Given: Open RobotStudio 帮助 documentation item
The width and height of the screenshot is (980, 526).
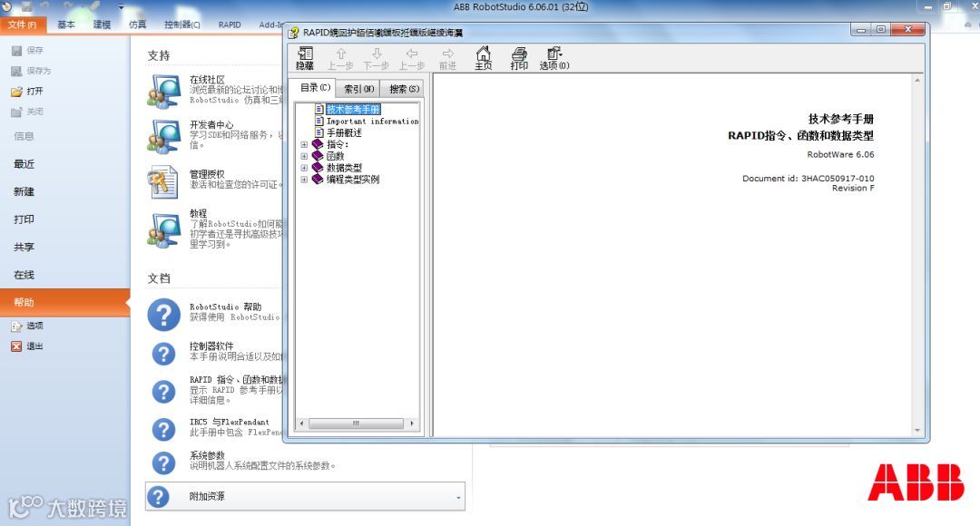Looking at the screenshot, I should [214, 312].
